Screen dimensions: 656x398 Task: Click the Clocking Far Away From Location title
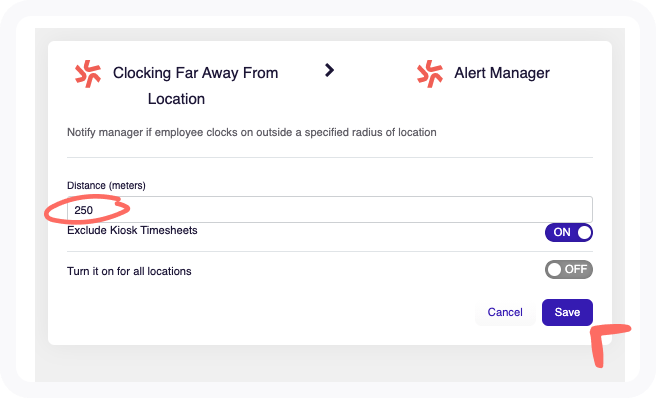[x=195, y=86]
